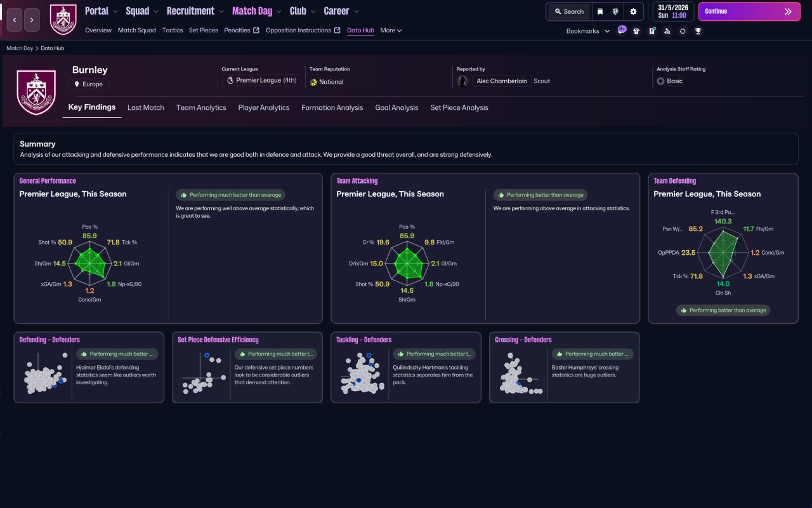Open the Formation Analysis tab
Image resolution: width=812 pixels, height=508 pixels.
pyautogui.click(x=332, y=108)
